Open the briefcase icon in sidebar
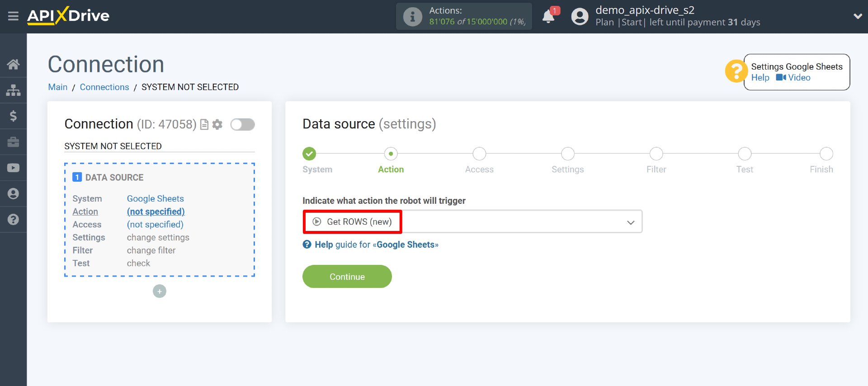The width and height of the screenshot is (868, 386). (13, 142)
